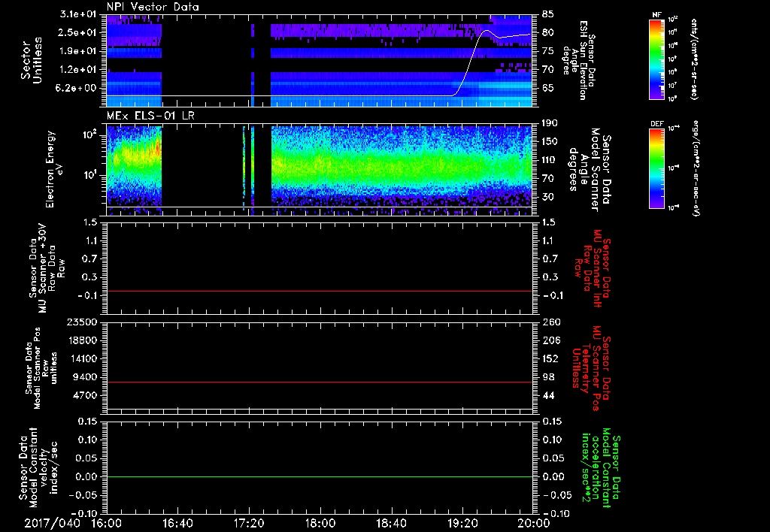Click the red 'MU Scanner Pos Telemetry' axis title
Image resolution: width=770 pixels, height=532 pixels.
coord(592,368)
